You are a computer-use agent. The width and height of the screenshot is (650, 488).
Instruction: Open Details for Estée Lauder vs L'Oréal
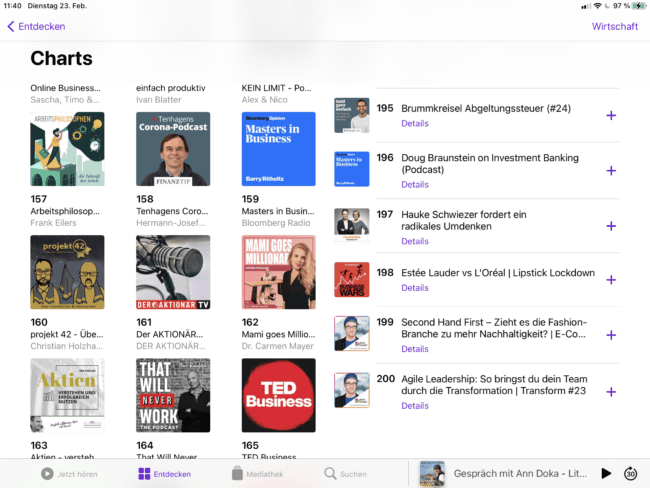pyautogui.click(x=415, y=288)
